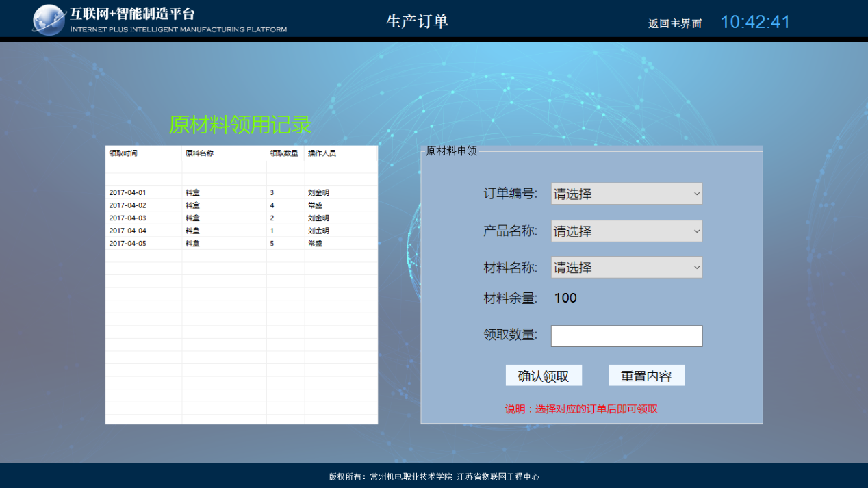Click 返回主界面 to return to main screen
Screen dimensions: 868x488
tap(675, 23)
